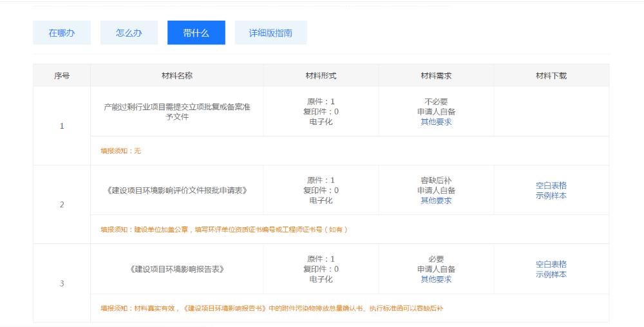Click 其他要求 in the 报批申请表 row
Viewport: 644px width, 327px height.
[x=436, y=200]
